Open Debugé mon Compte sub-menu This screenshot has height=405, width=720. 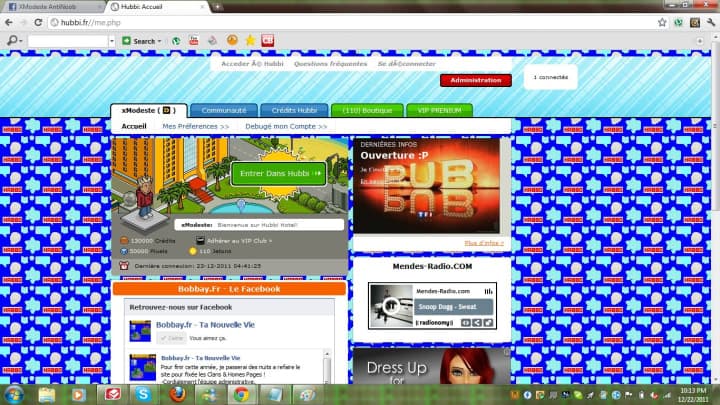point(286,126)
